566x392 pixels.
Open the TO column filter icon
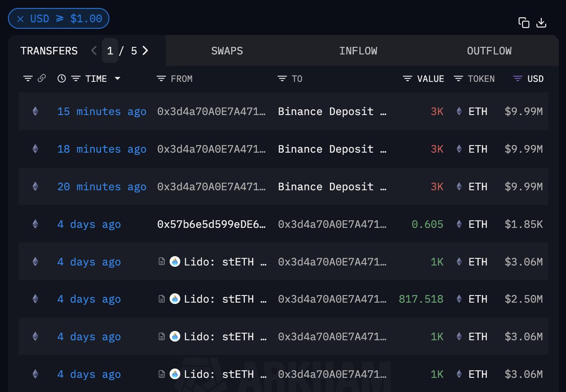click(x=282, y=79)
